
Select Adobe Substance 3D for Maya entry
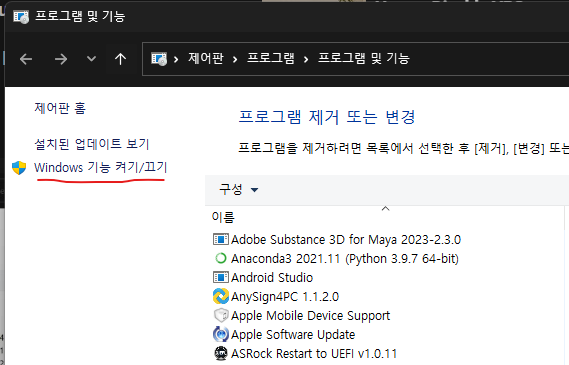pos(346,240)
